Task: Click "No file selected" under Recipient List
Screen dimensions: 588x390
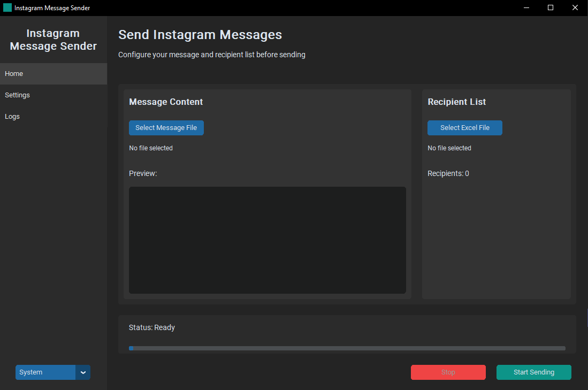Action: (449, 148)
